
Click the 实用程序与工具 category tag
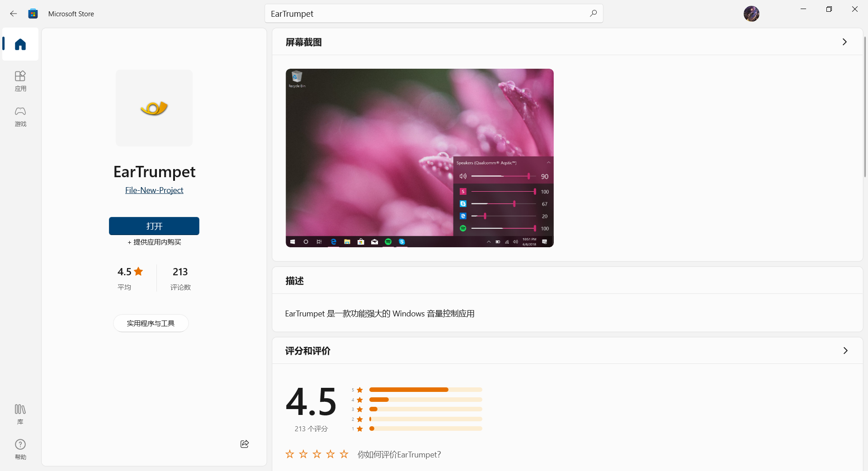[151, 323]
